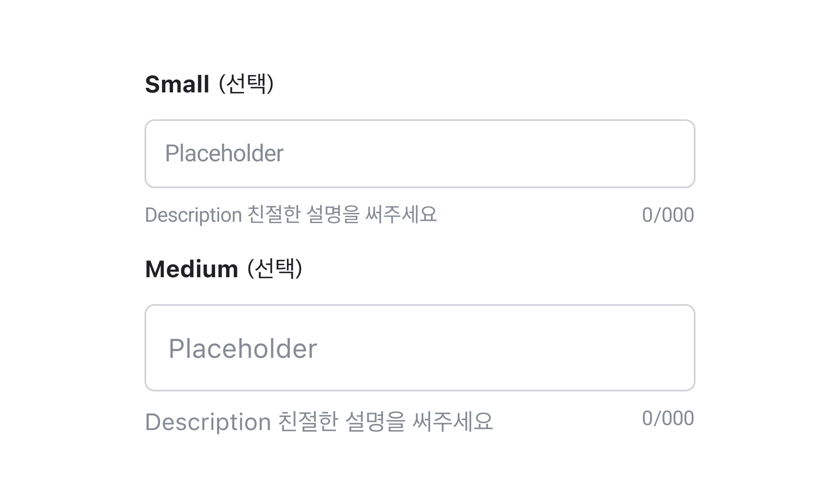Image resolution: width=840 pixels, height=504 pixels.
Task: Click "설명을" in the Medium field description
Action: 375,422
